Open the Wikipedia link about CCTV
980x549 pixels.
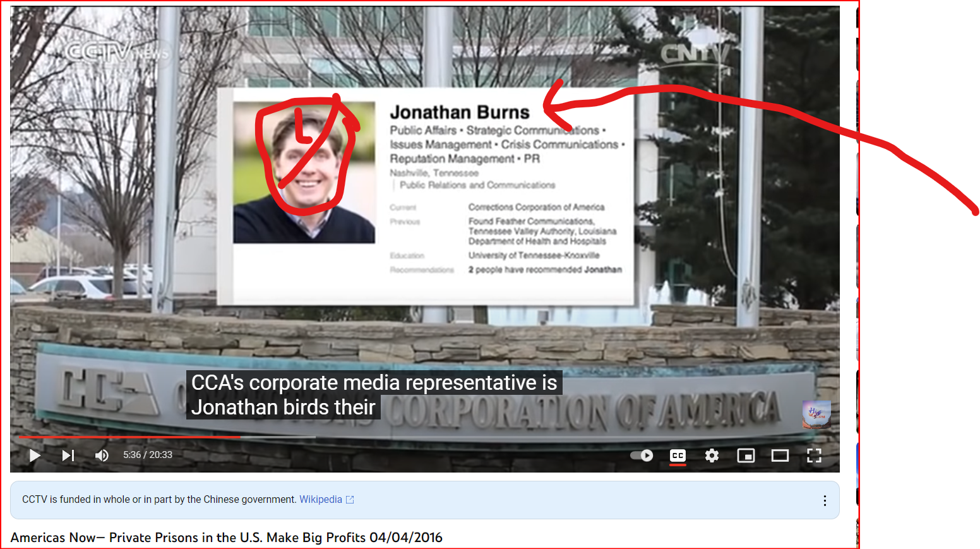[326, 500]
